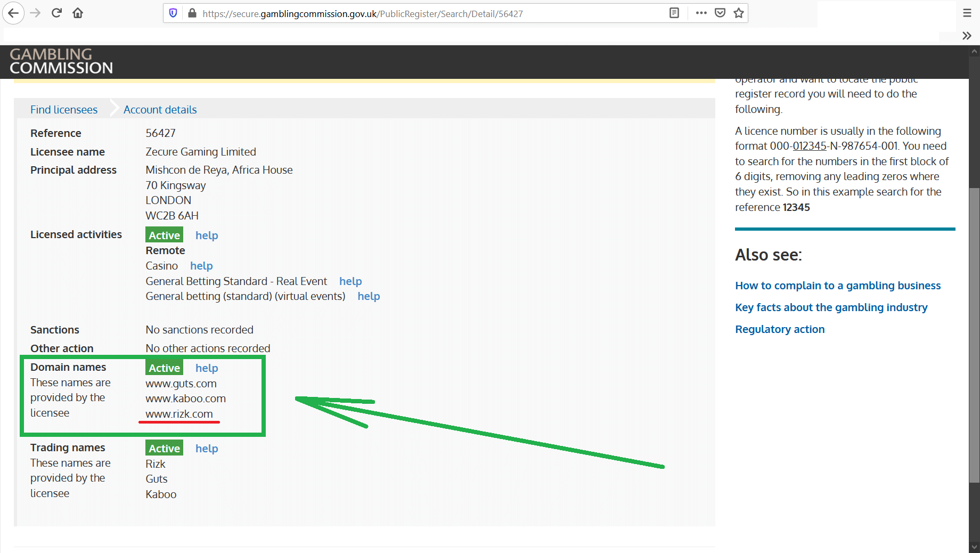Select the www.rizk.com domain text

(x=179, y=414)
